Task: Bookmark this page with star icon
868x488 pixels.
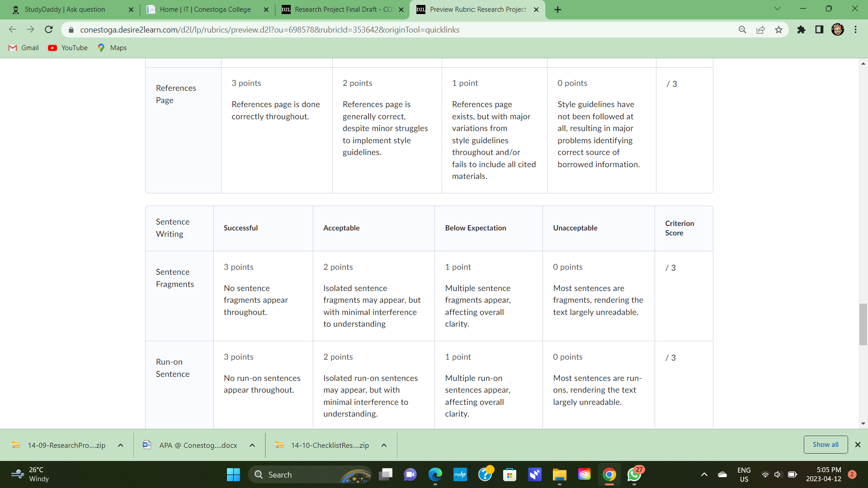Action: (778, 30)
